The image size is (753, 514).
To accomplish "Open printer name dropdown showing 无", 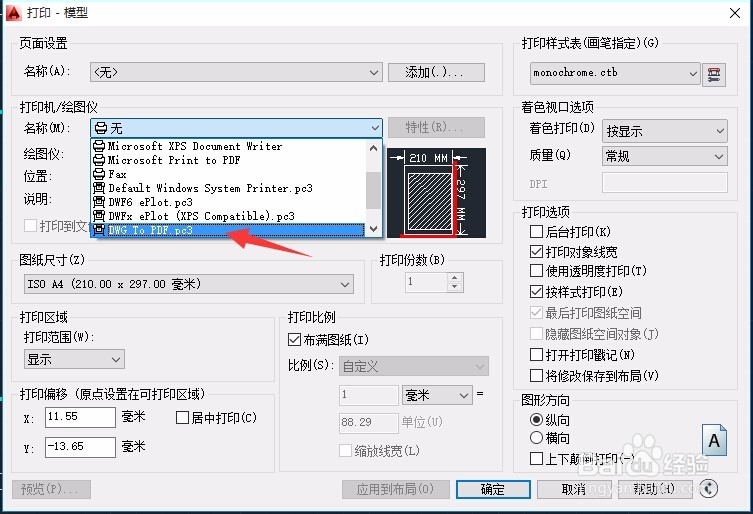I will [236, 128].
